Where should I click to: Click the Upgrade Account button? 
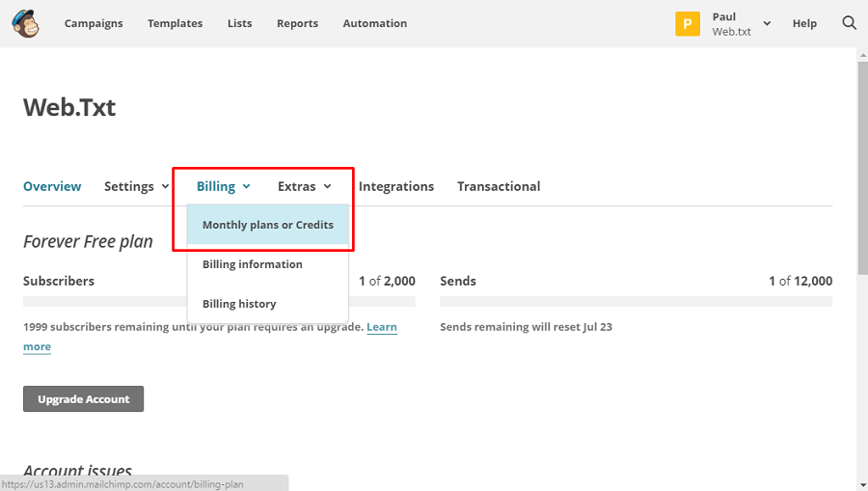click(84, 399)
